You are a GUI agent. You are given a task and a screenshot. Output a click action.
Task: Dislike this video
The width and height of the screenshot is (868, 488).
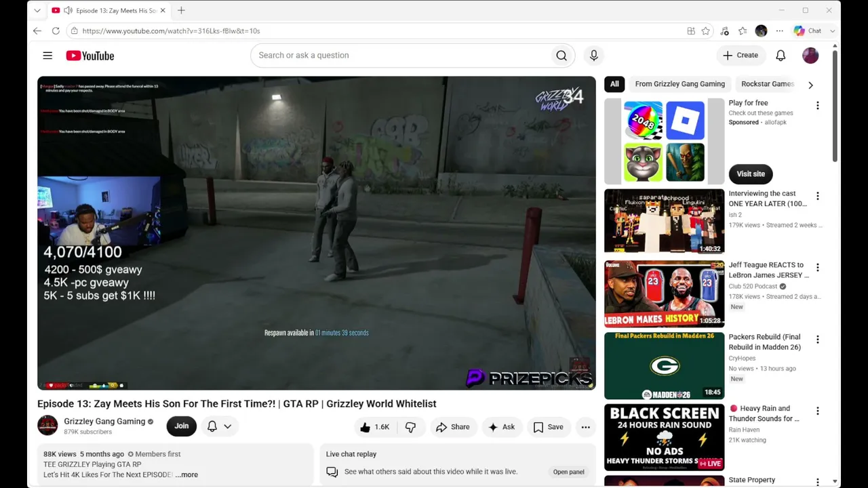(411, 427)
